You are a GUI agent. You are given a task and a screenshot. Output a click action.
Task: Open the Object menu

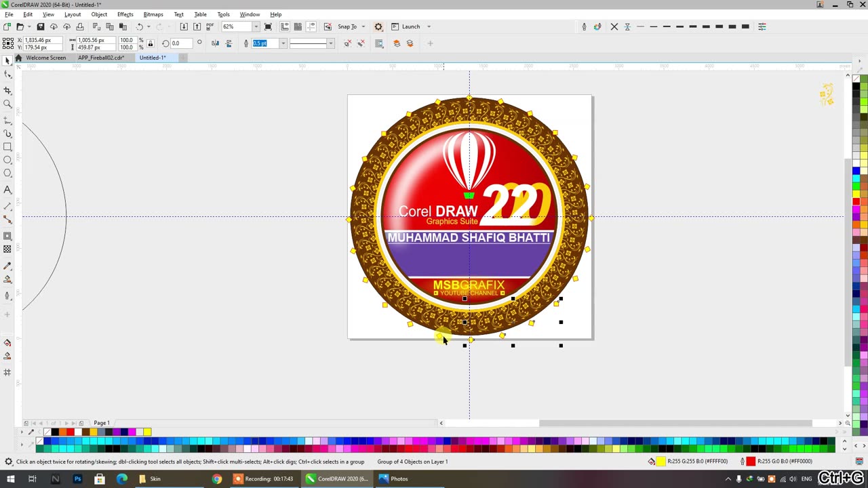tap(99, 14)
